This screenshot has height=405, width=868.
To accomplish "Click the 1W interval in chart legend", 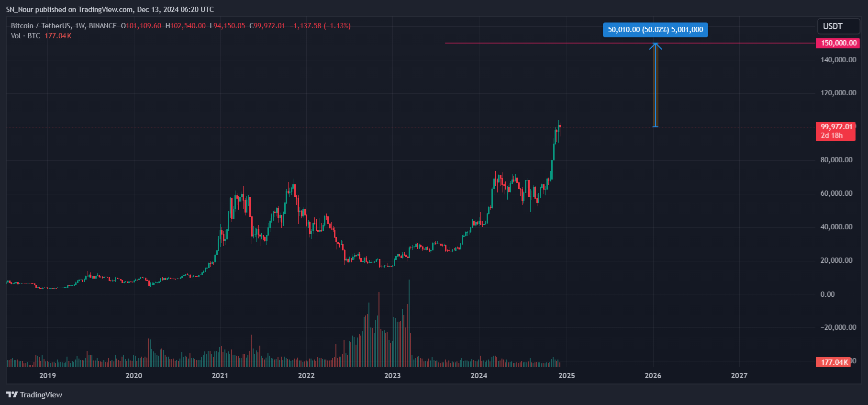I will click(x=80, y=26).
